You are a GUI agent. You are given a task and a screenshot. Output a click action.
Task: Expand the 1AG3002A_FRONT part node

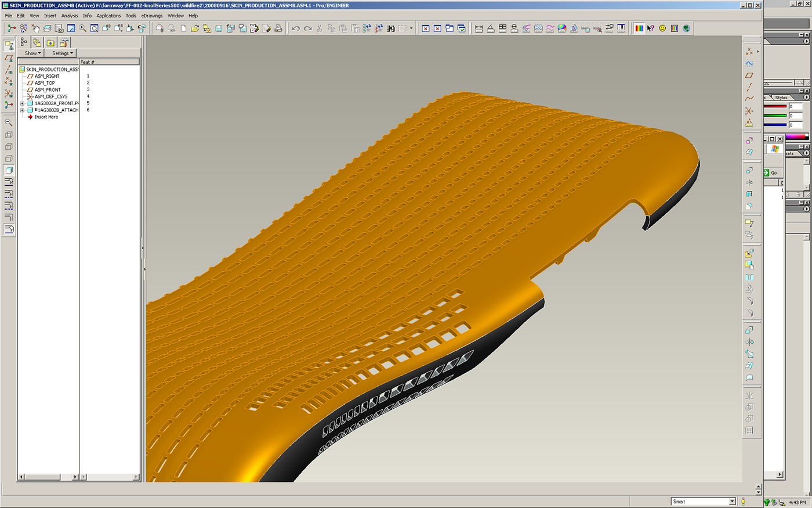pyautogui.click(x=22, y=103)
